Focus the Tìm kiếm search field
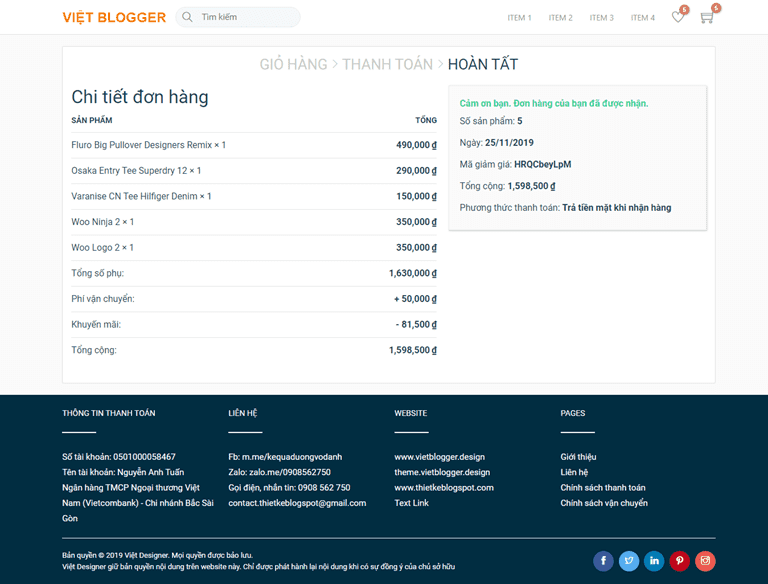Screen dimensions: 768x584 (x=238, y=17)
